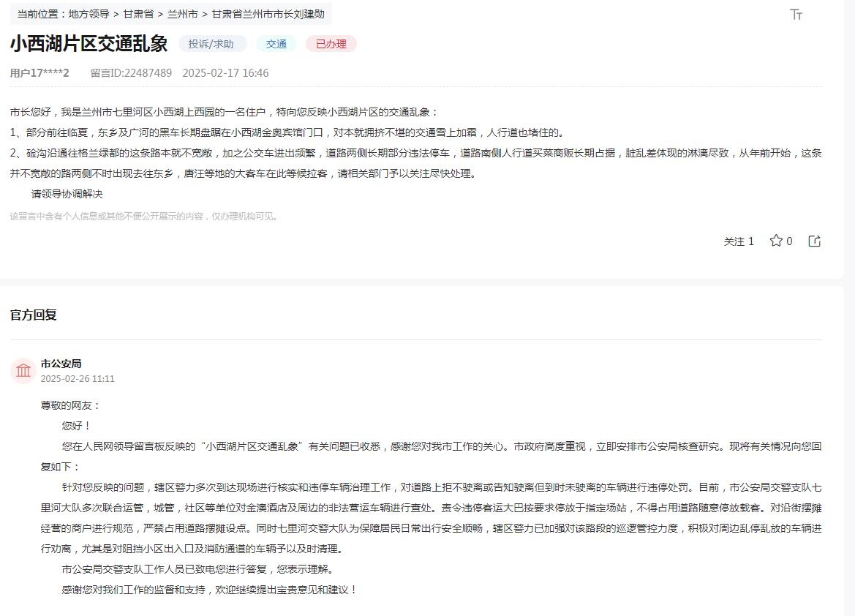
Task: Click the reply timestamp 2025-02-26 11:11
Action: click(78, 379)
